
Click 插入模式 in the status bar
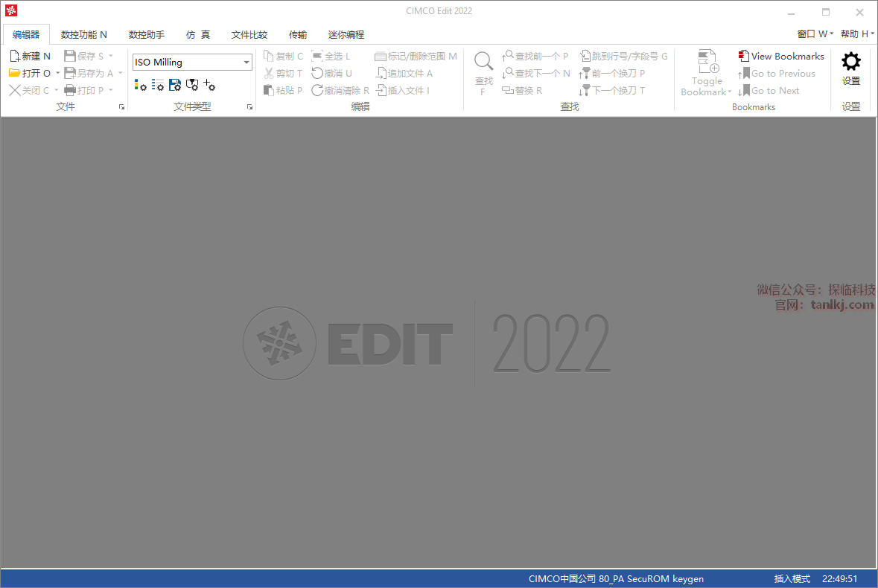click(x=792, y=578)
